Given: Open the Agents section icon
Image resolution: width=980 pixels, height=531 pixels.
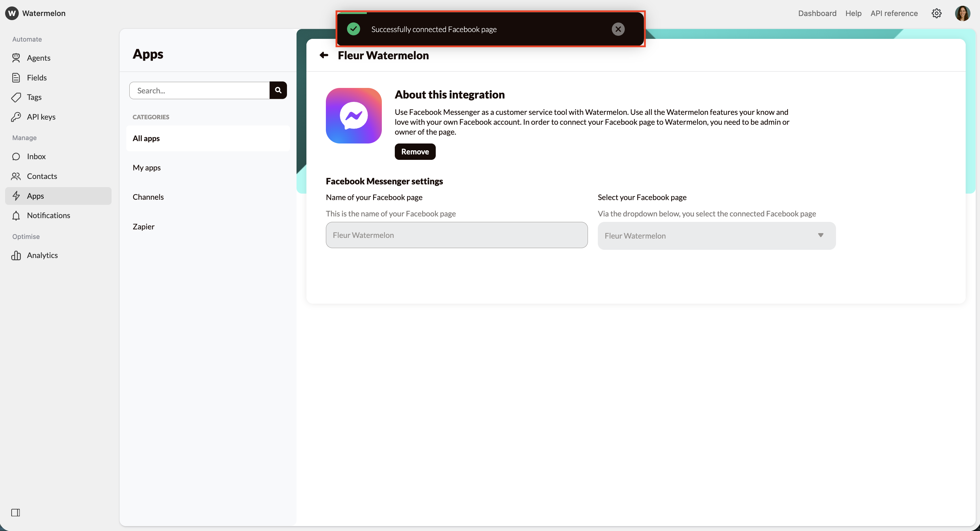Looking at the screenshot, I should tap(16, 58).
